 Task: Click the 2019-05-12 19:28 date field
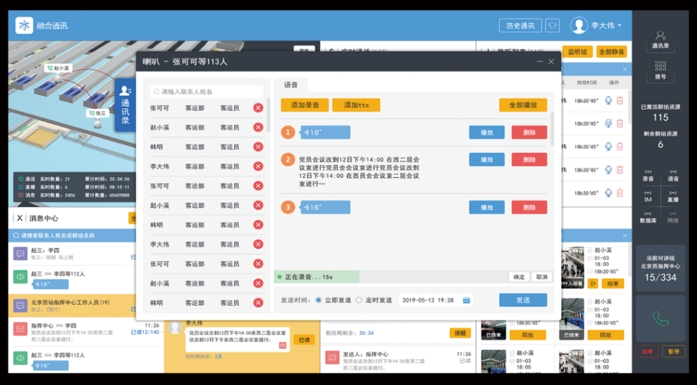click(436, 300)
